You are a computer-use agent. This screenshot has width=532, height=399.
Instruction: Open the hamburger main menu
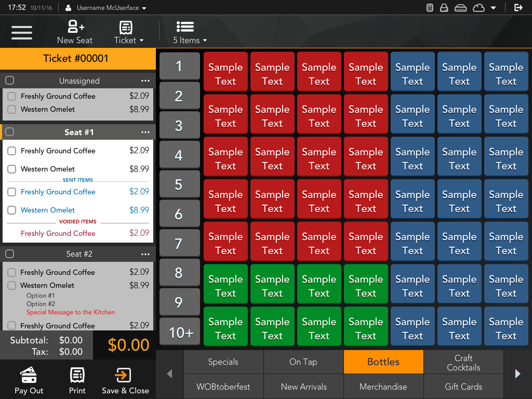(x=22, y=33)
